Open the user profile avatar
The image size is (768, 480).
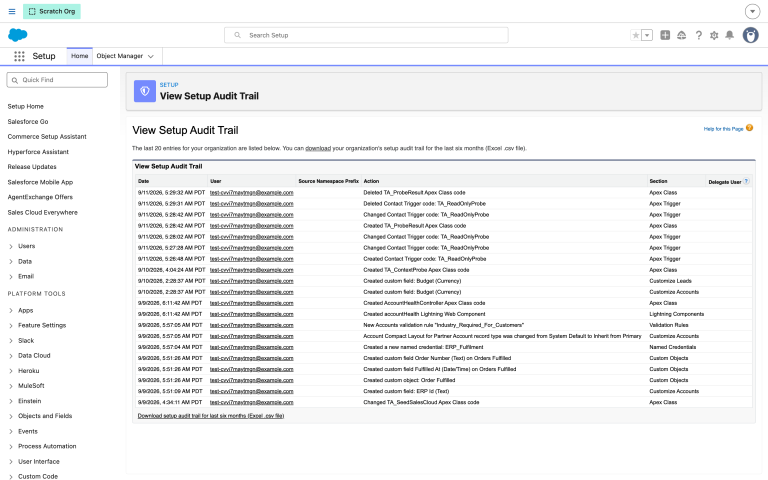pos(750,35)
